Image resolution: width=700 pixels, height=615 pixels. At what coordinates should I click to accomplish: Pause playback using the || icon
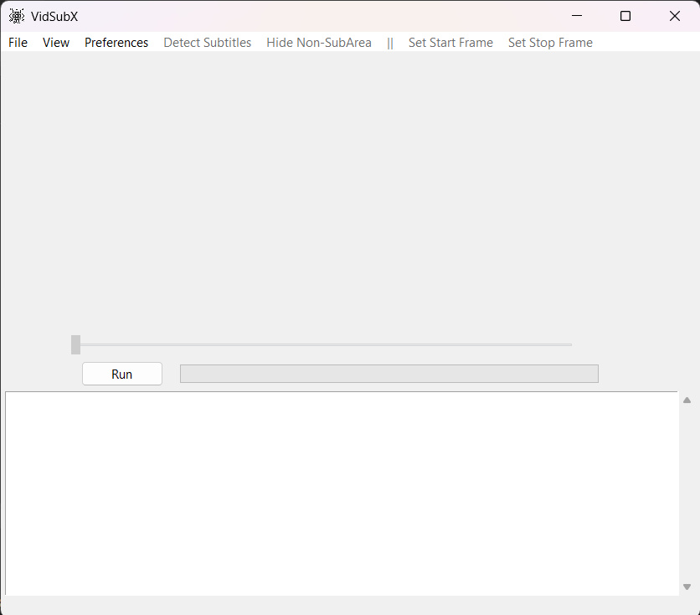coord(390,43)
